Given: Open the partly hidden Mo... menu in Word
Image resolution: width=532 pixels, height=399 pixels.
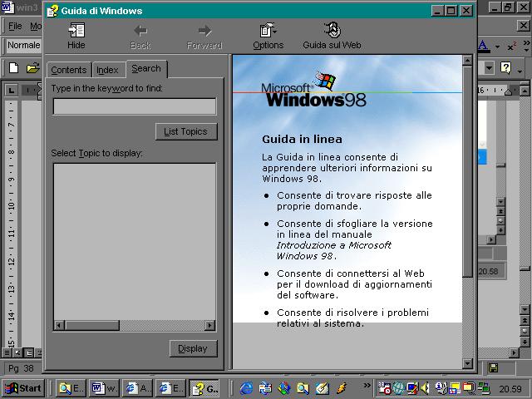Looking at the screenshot, I should tap(36, 26).
